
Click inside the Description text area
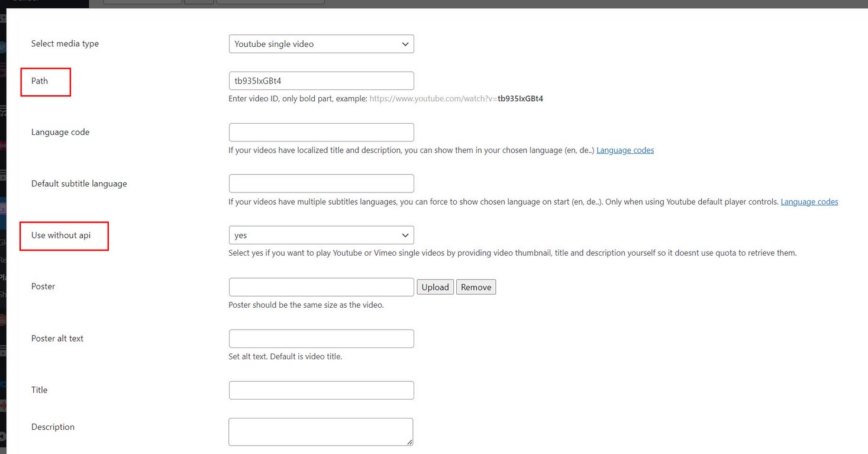[x=320, y=432]
